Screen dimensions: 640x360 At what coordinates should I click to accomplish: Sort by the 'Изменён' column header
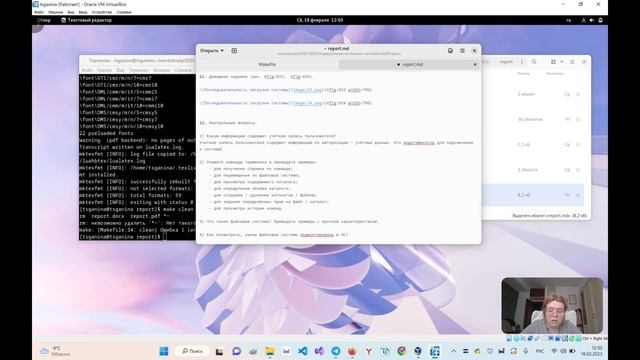(555, 73)
